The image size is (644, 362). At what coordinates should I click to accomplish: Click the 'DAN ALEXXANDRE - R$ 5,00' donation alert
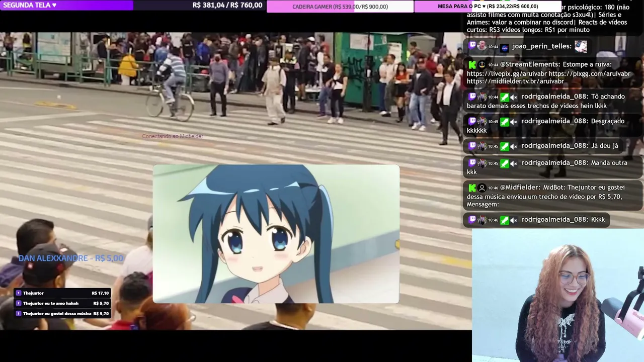coord(71,258)
